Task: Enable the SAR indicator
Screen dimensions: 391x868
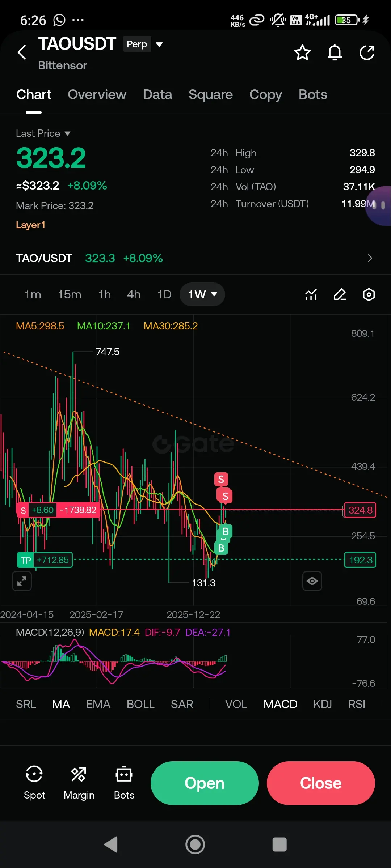Action: (182, 704)
